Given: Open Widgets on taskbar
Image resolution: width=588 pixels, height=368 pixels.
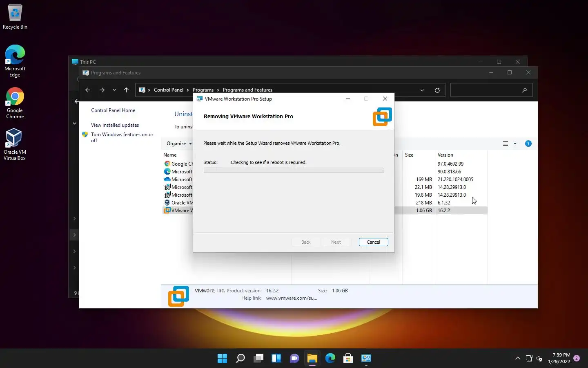Looking at the screenshot, I should coord(276,358).
